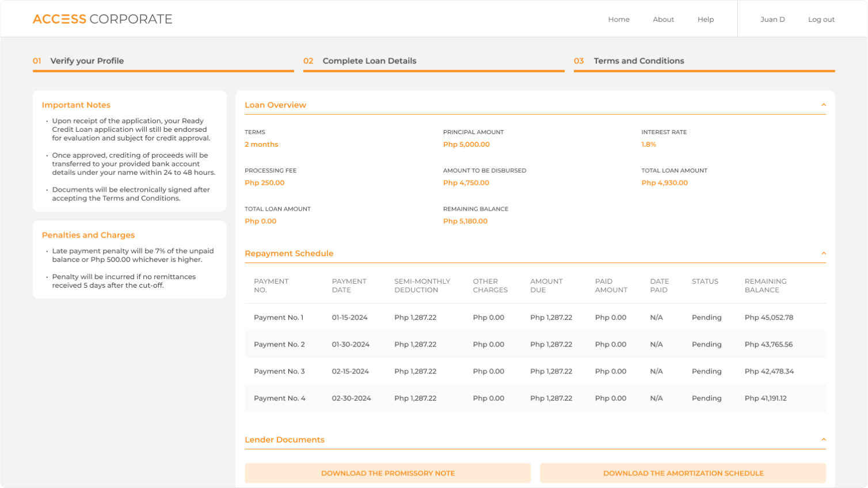868x488 pixels.
Task: Download the promissory note
Action: click(388, 473)
